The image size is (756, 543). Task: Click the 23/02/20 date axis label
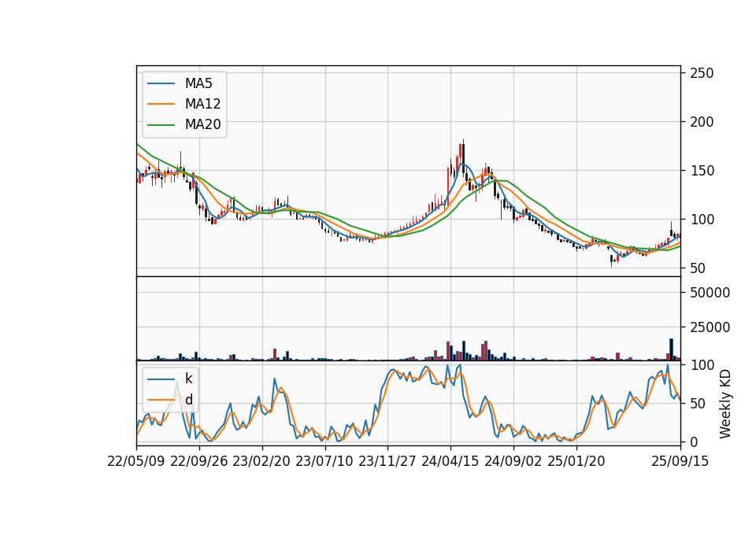261,461
